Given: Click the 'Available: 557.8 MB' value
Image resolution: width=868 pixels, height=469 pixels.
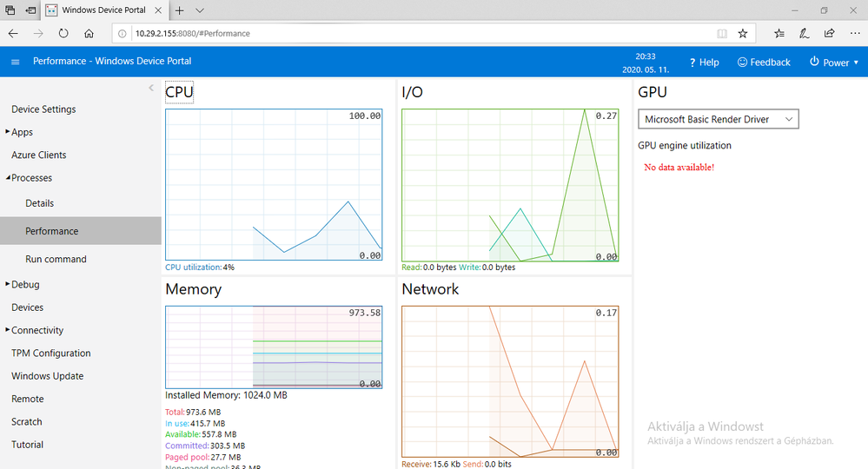Looking at the screenshot, I should 201,435.
